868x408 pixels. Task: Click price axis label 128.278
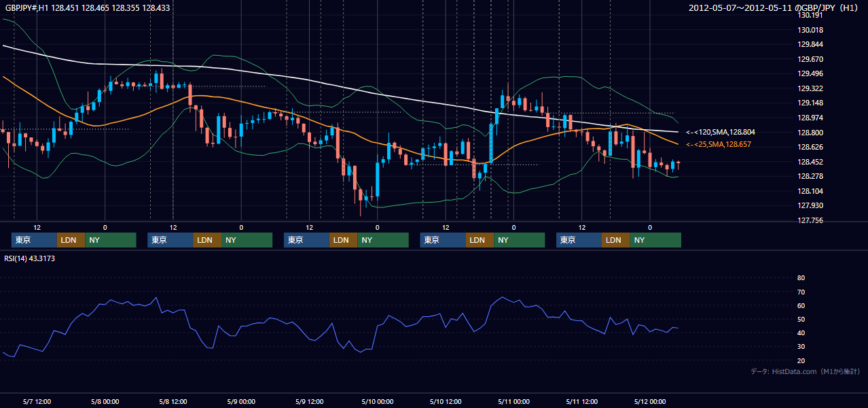point(811,176)
